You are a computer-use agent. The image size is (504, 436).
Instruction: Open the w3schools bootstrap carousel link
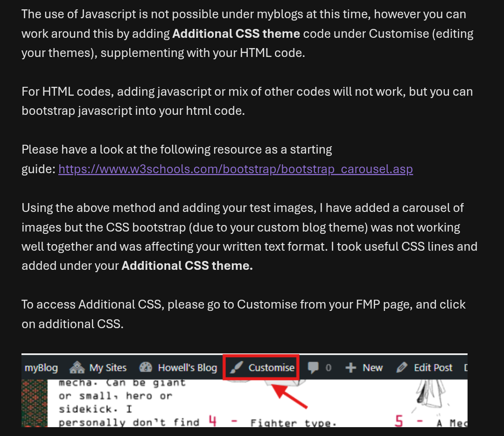(236, 169)
